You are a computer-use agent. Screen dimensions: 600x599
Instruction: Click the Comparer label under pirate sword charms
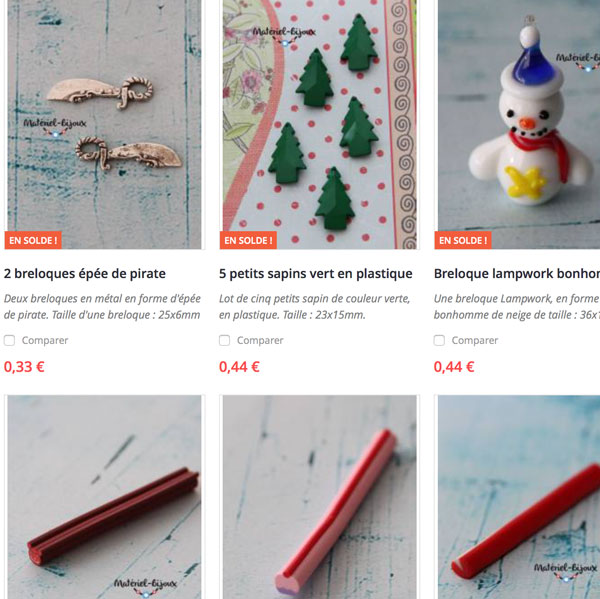coord(45,340)
